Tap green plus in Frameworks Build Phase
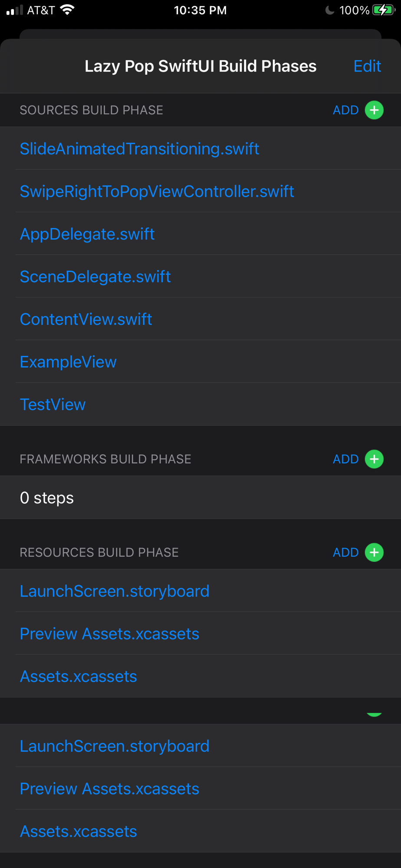This screenshot has width=401, height=868. (374, 459)
